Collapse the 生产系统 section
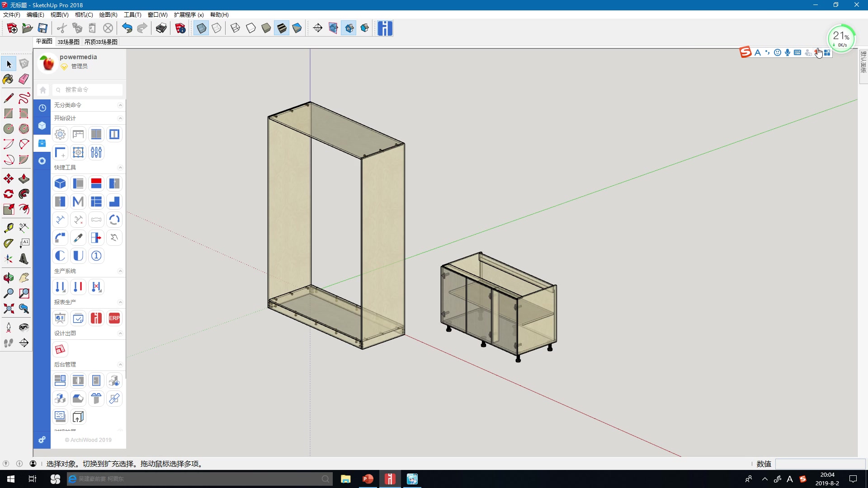The width and height of the screenshot is (868, 488). pos(120,271)
